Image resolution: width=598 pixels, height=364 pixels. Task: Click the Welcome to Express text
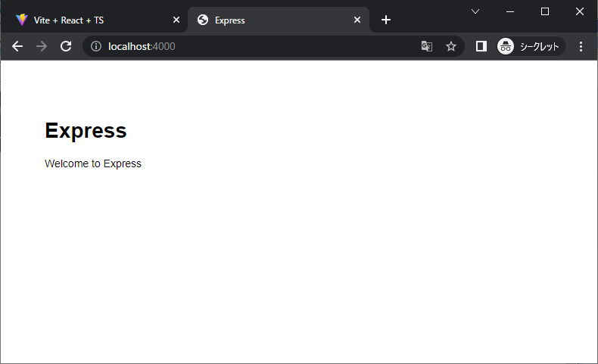[93, 163]
